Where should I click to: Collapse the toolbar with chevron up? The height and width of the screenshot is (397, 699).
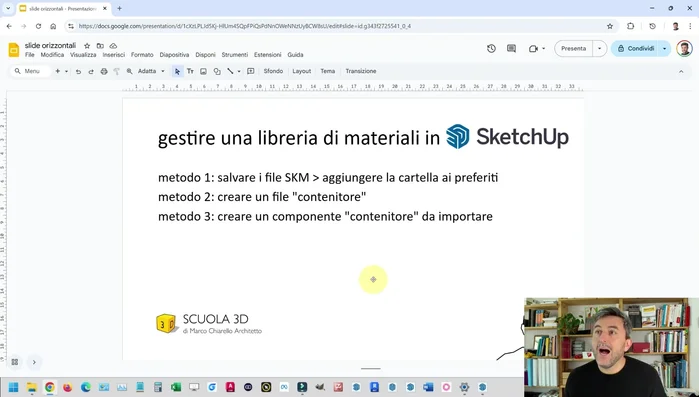(681, 71)
